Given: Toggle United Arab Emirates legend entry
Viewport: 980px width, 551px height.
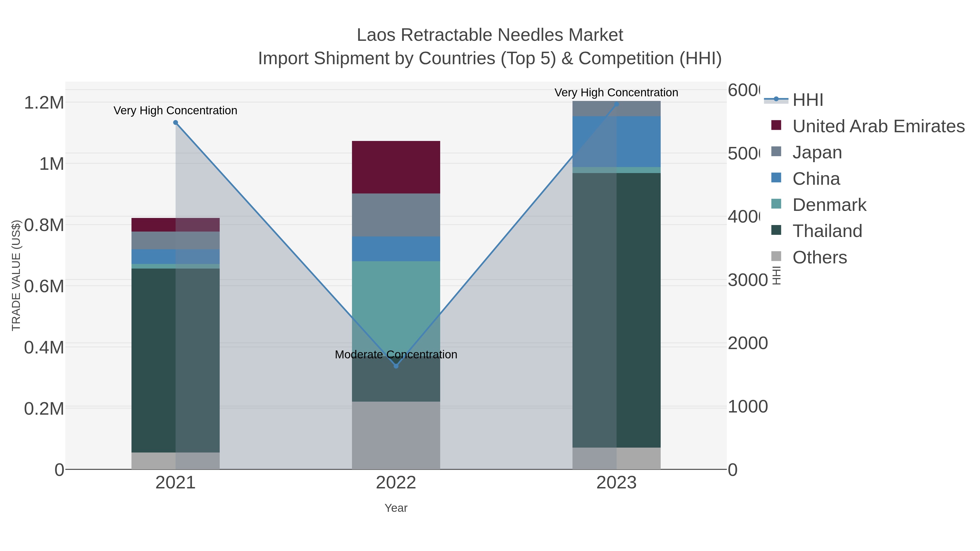Looking at the screenshot, I should [x=868, y=126].
